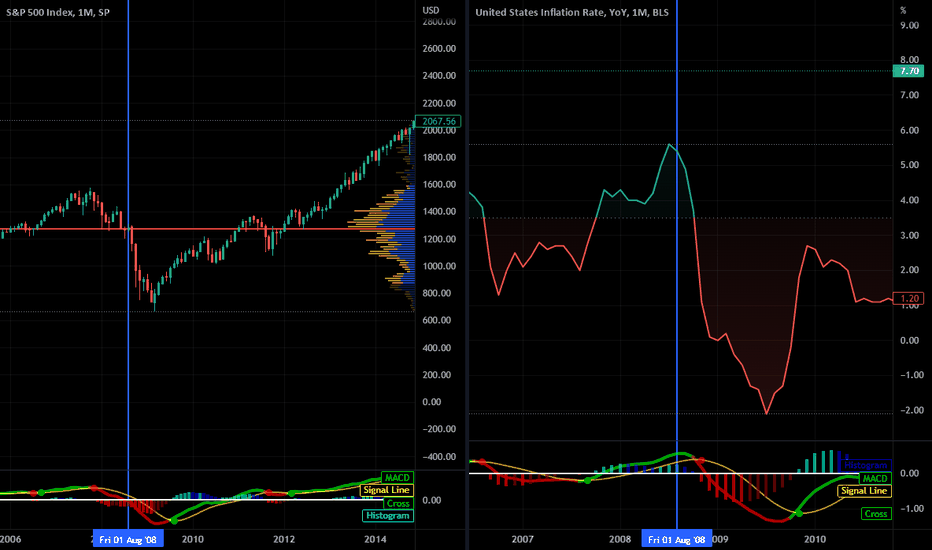This screenshot has width=932, height=550.
Task: Click 2008 on the inflation time axis
Action: pos(620,539)
